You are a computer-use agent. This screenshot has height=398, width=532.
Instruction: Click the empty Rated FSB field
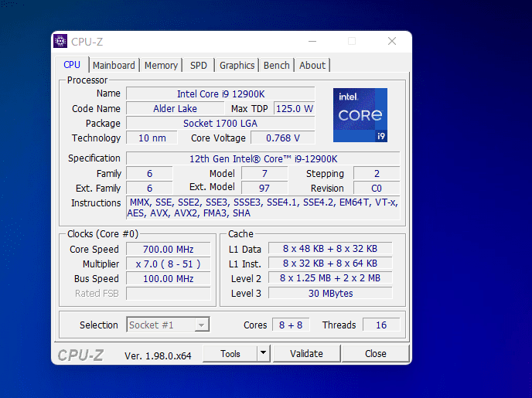pyautogui.click(x=169, y=293)
